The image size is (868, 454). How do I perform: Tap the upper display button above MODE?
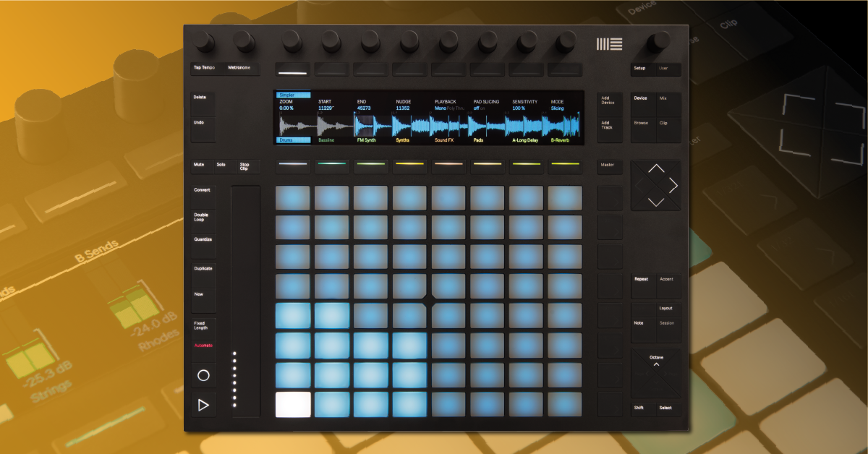pos(565,70)
